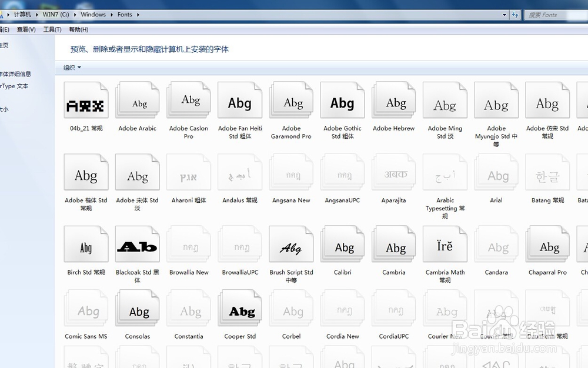The image size is (588, 368).
Task: Select the Cambria Math font icon
Action: click(445, 243)
